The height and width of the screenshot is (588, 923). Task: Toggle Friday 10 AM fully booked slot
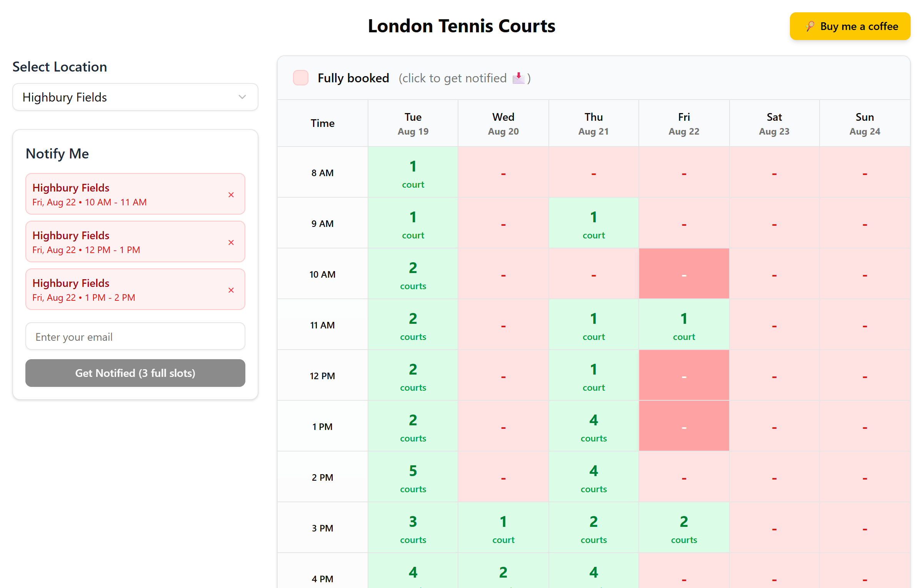click(684, 274)
